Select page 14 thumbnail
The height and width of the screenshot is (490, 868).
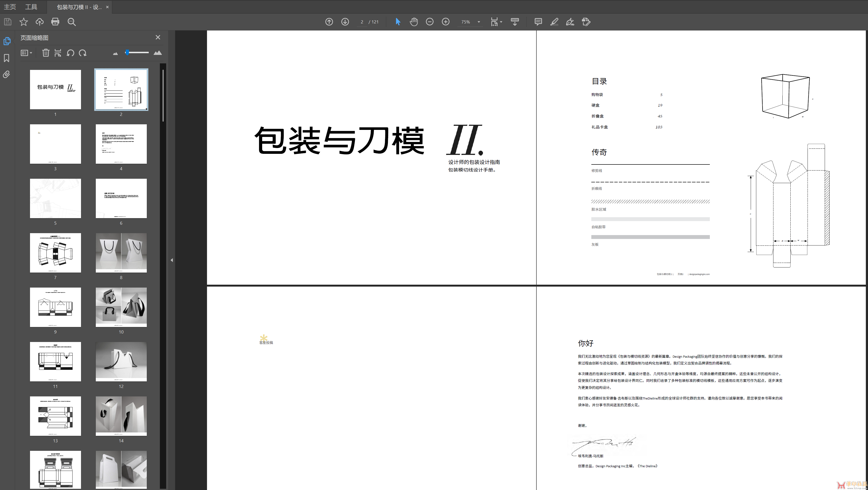(121, 416)
